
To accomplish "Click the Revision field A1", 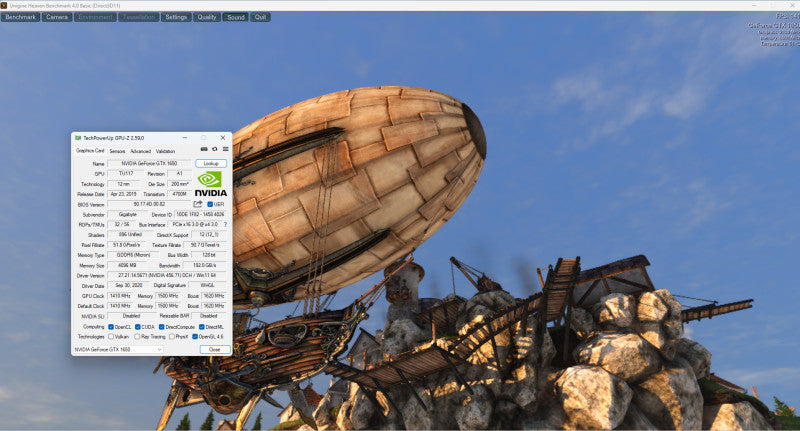I will coord(180,173).
